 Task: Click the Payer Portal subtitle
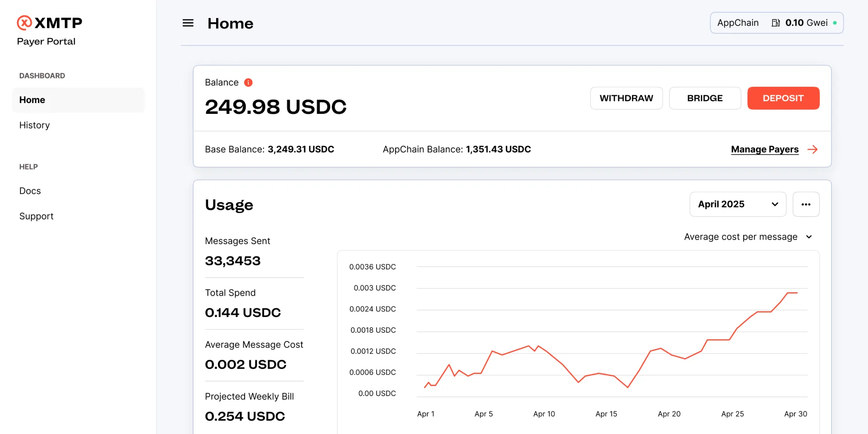click(x=46, y=42)
